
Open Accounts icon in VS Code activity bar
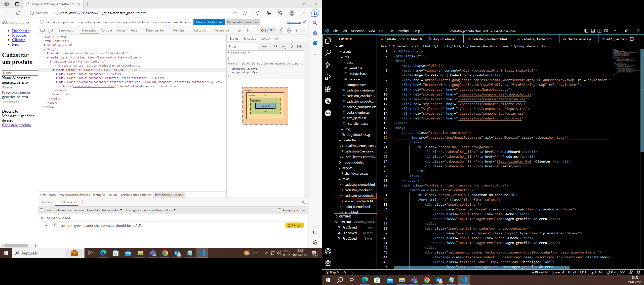[x=328, y=251]
